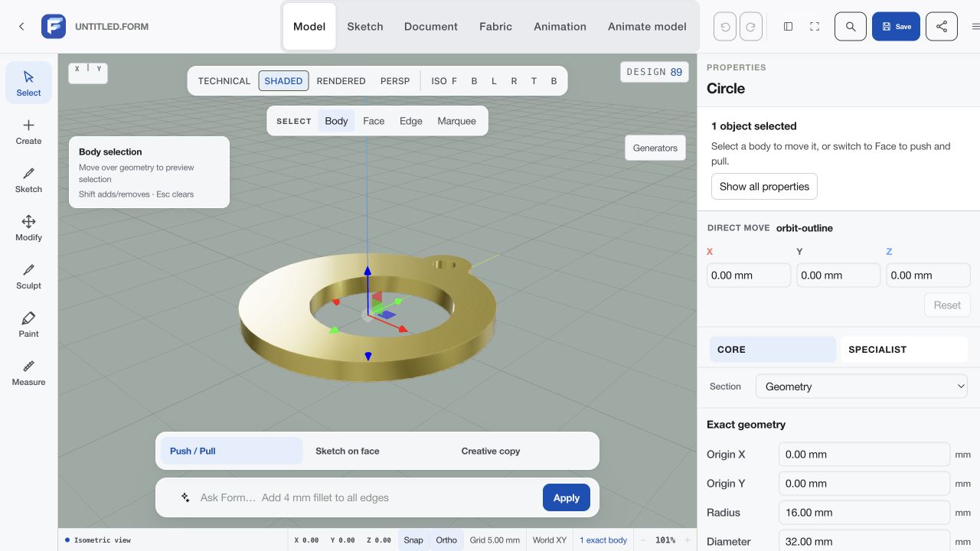Apply the Ask Form prompt
Screen dimensions: 980x551
567,497
